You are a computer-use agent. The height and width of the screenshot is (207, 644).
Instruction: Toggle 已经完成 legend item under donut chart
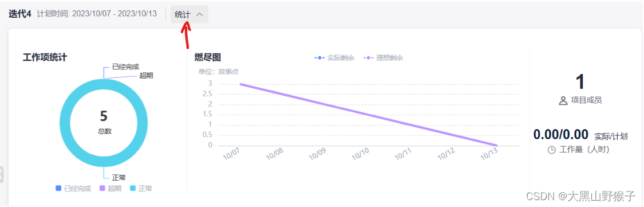pos(73,189)
